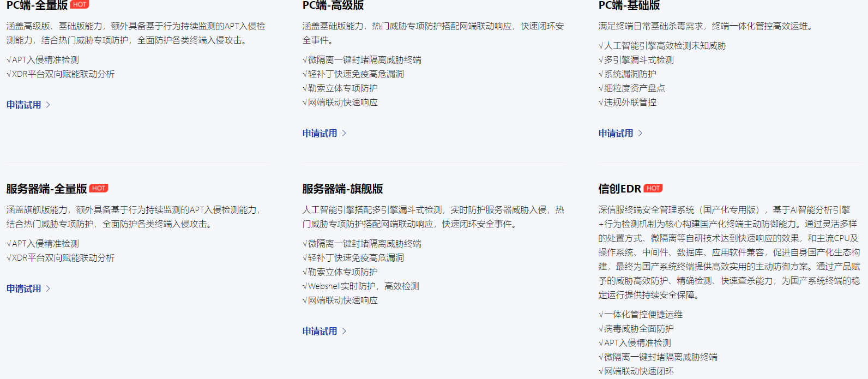Click the chevron after 申请试用 under PC端-高级版

(x=344, y=133)
